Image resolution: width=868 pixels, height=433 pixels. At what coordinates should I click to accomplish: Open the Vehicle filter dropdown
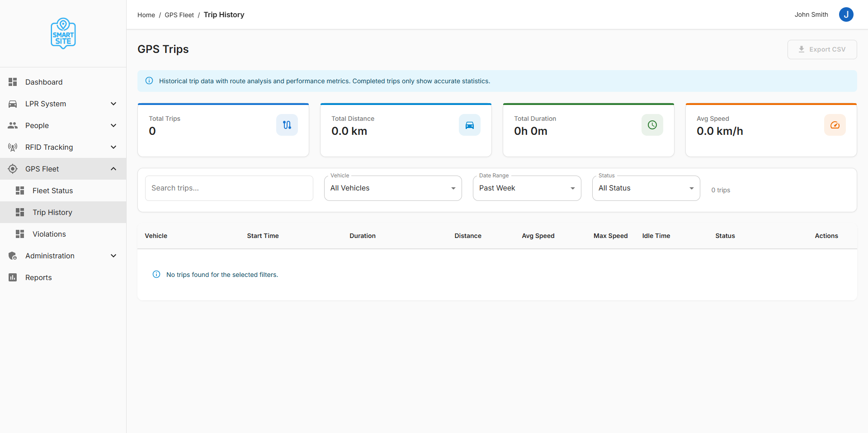(x=392, y=188)
